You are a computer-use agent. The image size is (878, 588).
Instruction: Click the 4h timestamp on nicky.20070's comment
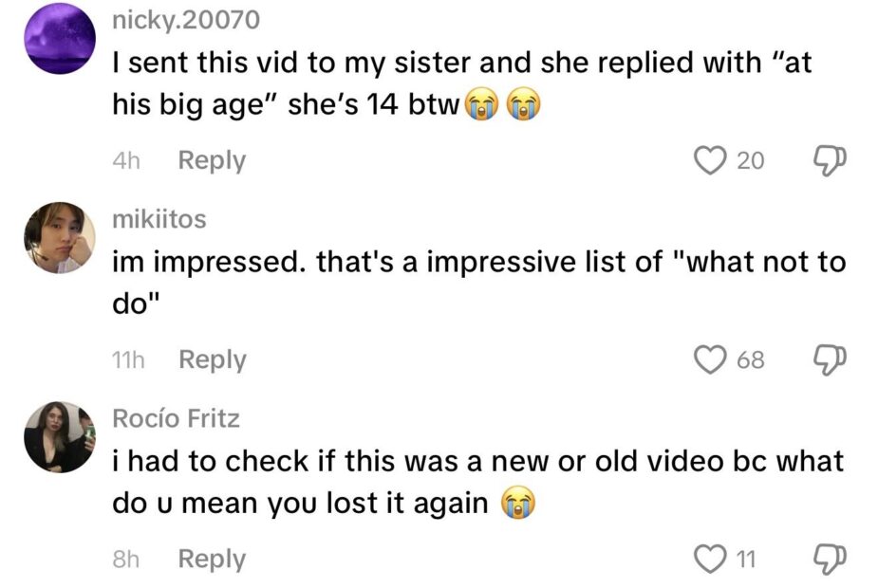(x=125, y=161)
